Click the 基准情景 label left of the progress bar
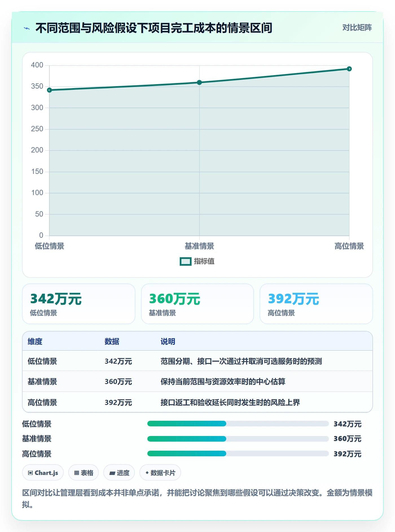 (37, 439)
